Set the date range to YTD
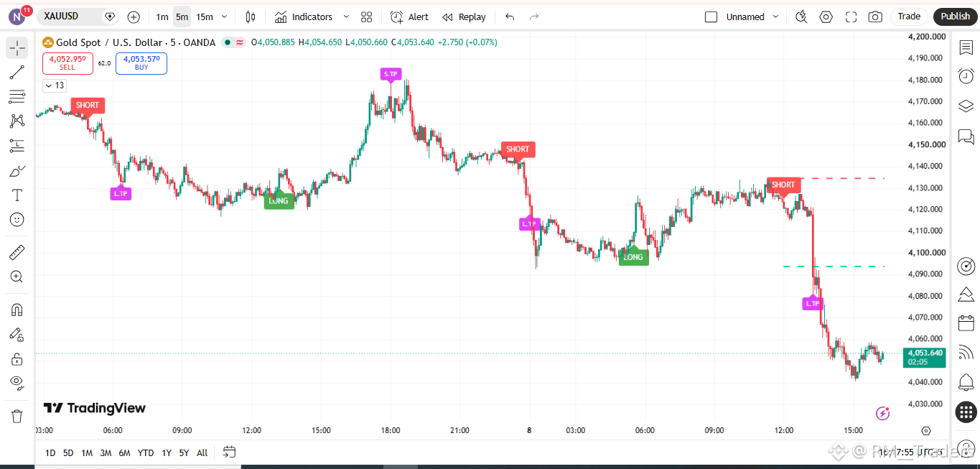The width and height of the screenshot is (980, 469). [x=146, y=452]
